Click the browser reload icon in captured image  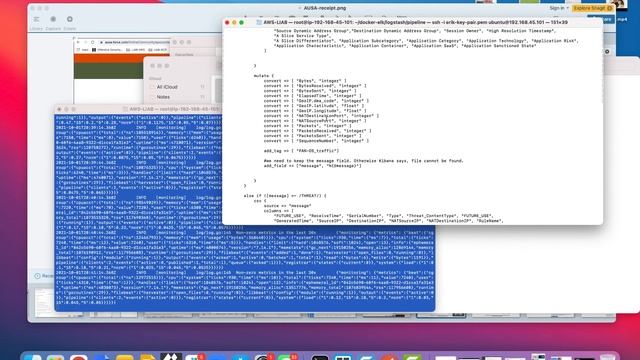tap(93, 42)
